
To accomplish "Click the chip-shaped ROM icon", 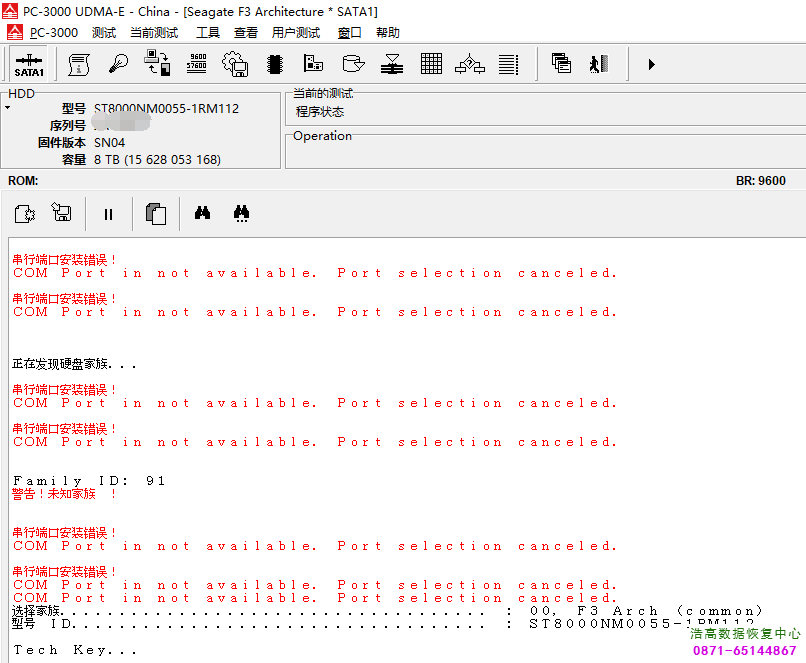I will (274, 65).
